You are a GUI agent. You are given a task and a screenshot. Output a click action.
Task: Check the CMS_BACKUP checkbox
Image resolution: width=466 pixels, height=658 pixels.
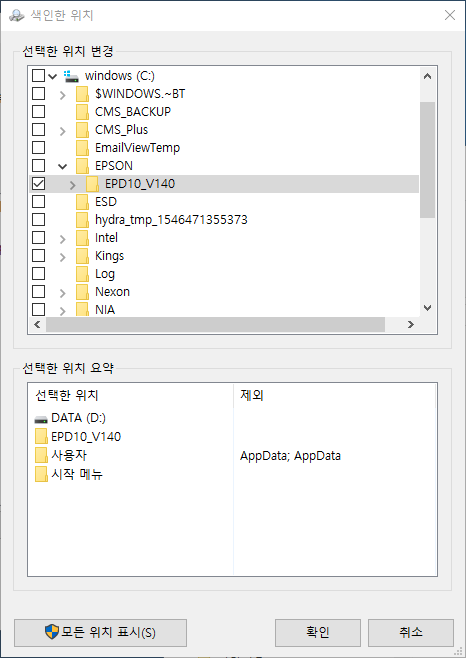(38, 112)
